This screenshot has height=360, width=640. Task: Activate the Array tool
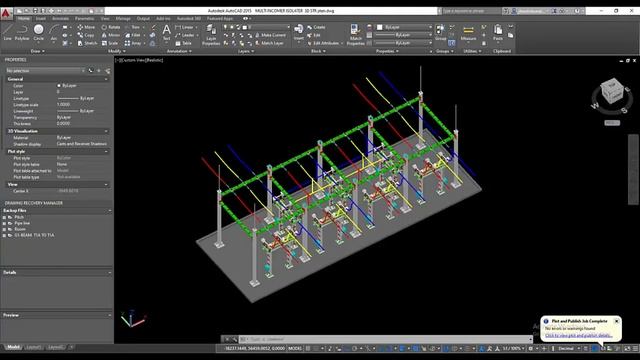pyautogui.click(x=133, y=43)
